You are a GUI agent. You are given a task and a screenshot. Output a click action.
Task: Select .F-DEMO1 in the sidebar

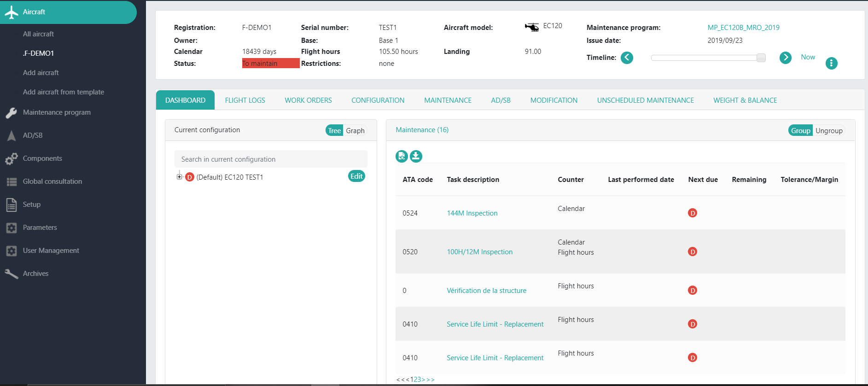[x=38, y=53]
